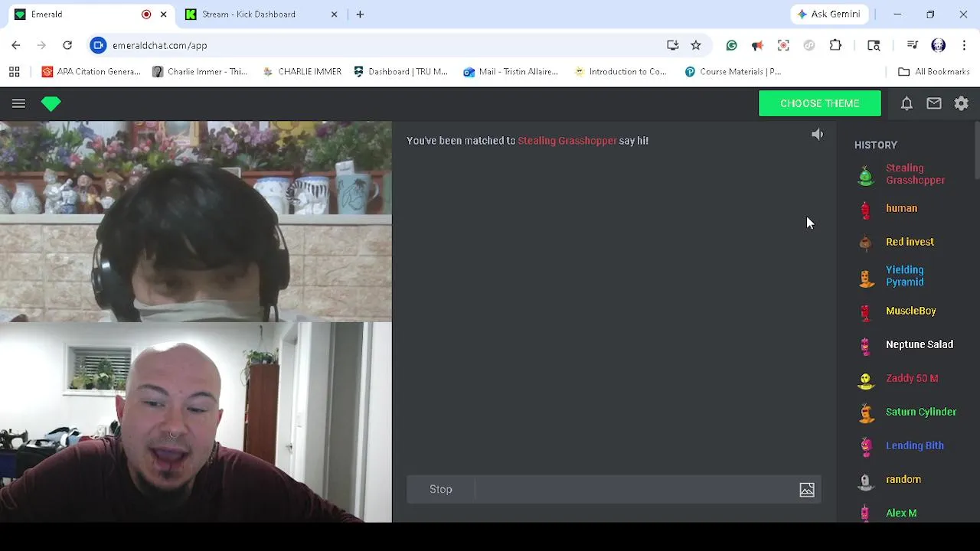This screenshot has height=551, width=980.
Task: Click the avatar beside Red invest
Action: [866, 243]
